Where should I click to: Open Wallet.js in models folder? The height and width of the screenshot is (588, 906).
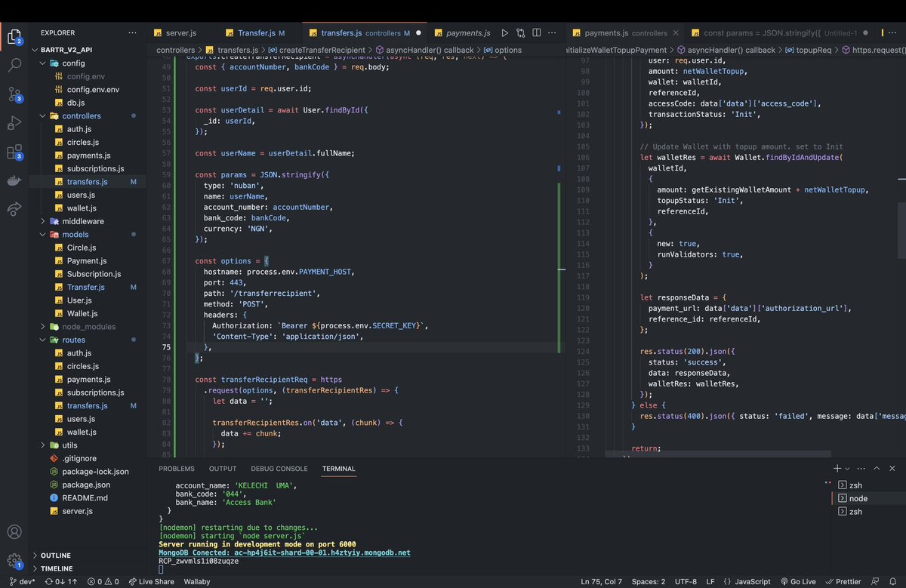(x=82, y=313)
